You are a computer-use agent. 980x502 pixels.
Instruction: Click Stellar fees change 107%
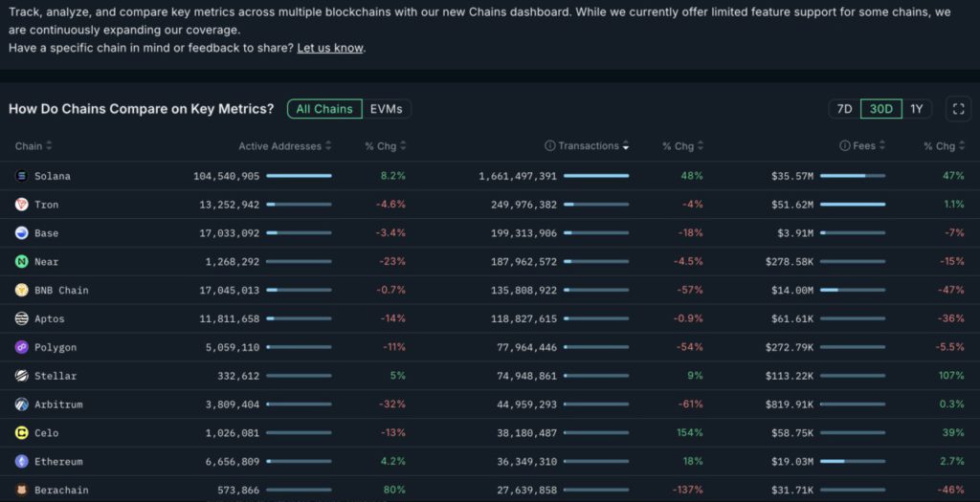click(951, 376)
